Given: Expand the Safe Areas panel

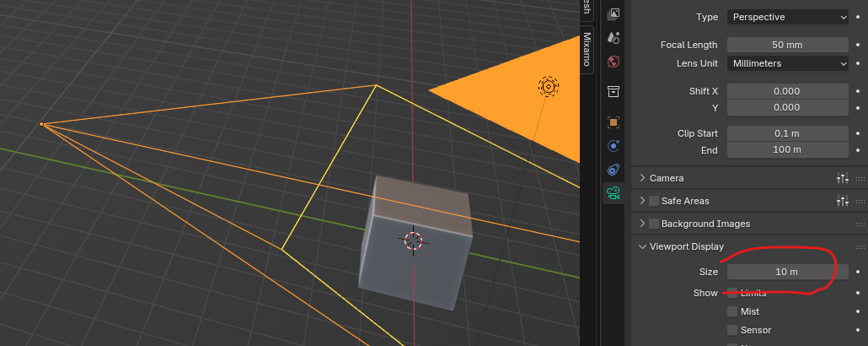Looking at the screenshot, I should coord(642,201).
